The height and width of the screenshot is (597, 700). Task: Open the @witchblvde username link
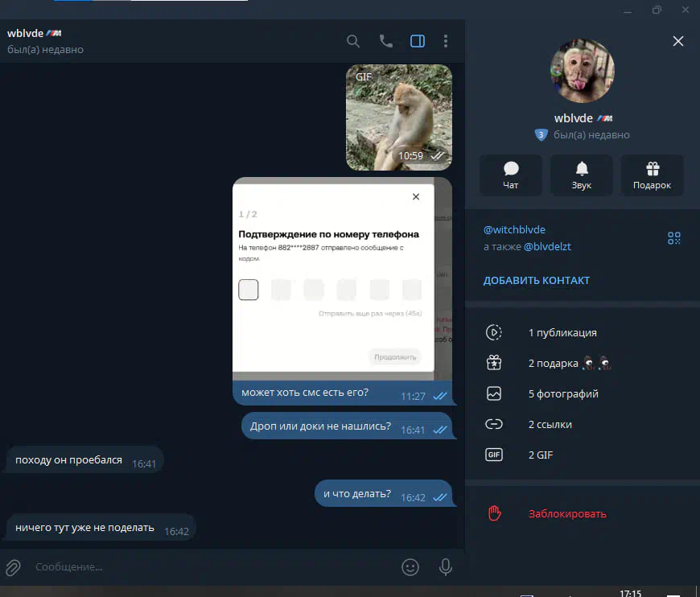(x=514, y=229)
